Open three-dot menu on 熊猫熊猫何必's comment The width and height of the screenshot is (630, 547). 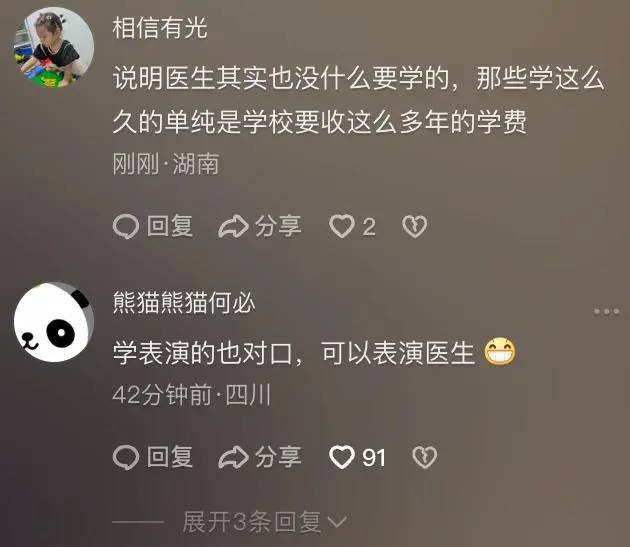point(606,311)
